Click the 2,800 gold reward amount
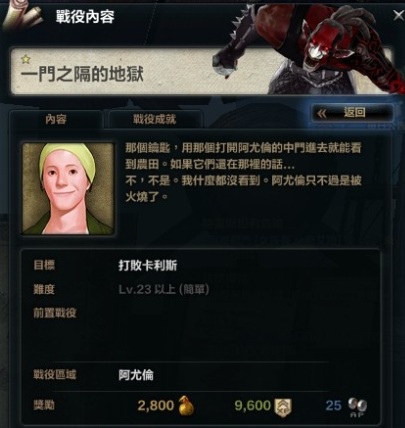The height and width of the screenshot is (428, 405). point(156,406)
